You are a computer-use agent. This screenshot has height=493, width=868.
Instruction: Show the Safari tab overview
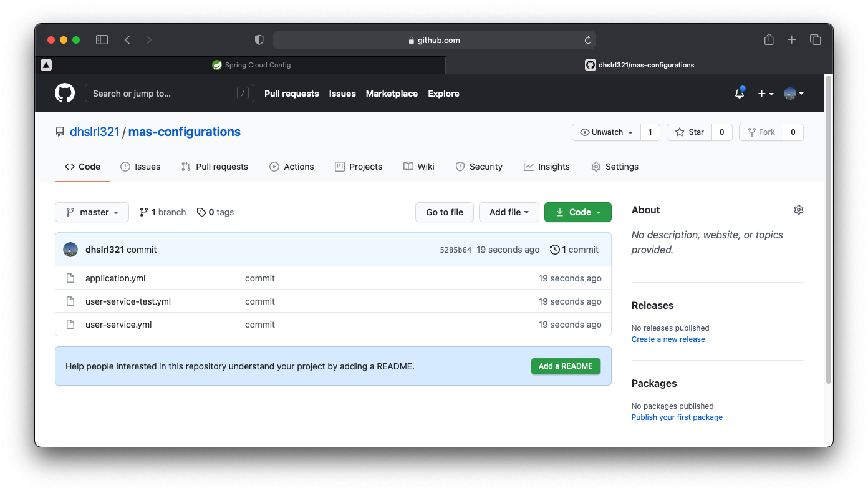pos(815,40)
